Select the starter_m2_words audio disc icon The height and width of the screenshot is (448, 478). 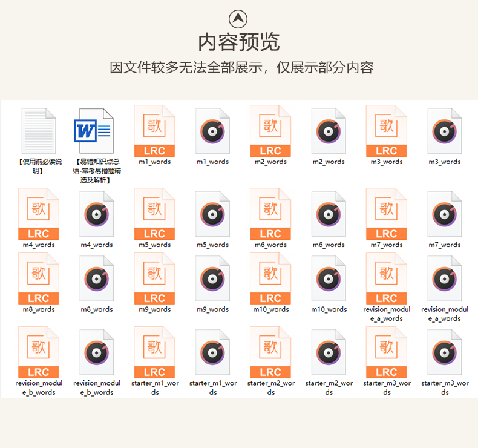(x=329, y=352)
